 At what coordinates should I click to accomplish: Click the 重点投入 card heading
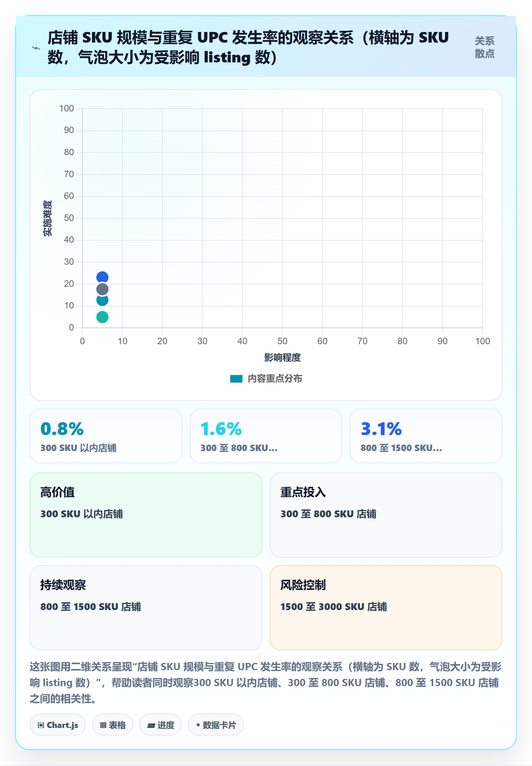pyautogui.click(x=303, y=492)
